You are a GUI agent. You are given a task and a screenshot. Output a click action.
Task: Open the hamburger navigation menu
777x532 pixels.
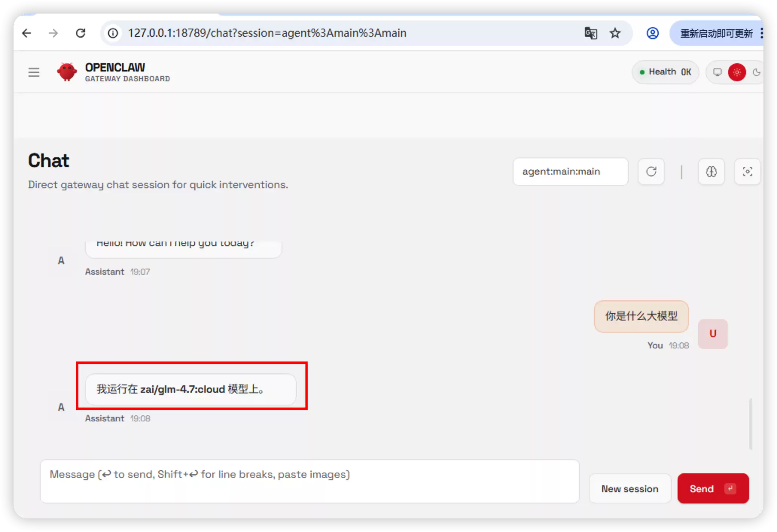tap(34, 72)
